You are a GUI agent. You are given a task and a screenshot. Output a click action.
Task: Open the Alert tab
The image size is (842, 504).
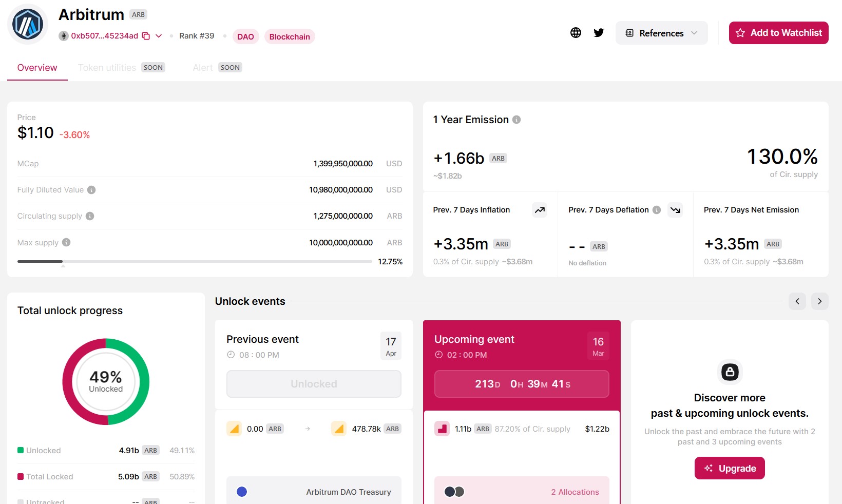coord(217,68)
